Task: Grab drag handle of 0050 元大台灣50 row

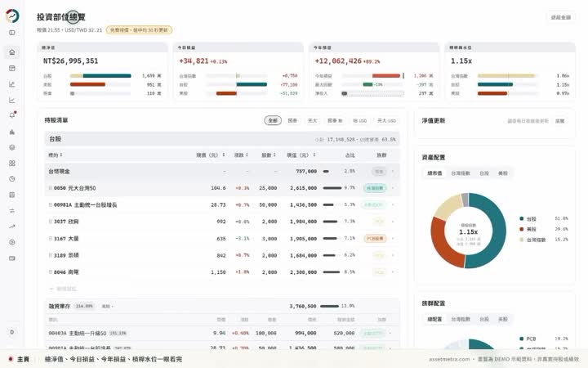Action: pyautogui.click(x=50, y=188)
